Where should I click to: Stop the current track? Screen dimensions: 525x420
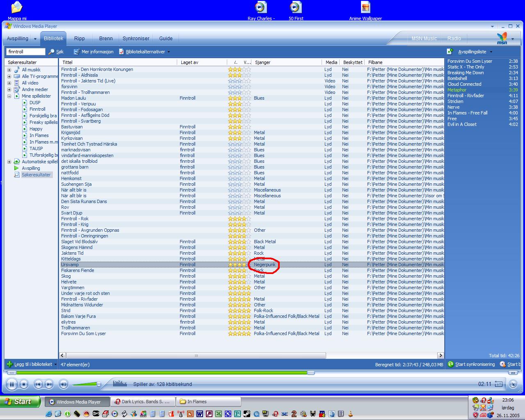[x=24, y=384]
